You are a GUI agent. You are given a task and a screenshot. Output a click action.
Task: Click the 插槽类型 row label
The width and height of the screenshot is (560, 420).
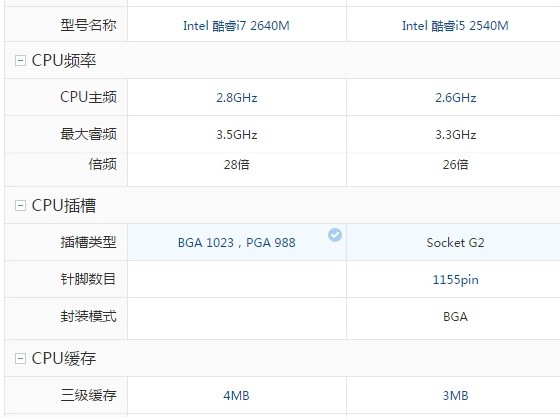88,242
